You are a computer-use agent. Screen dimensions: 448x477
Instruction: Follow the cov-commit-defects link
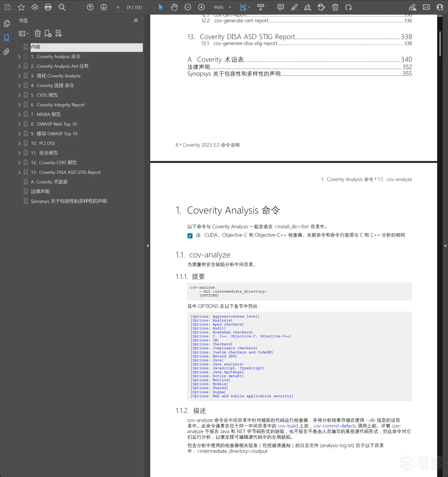click(x=335, y=426)
